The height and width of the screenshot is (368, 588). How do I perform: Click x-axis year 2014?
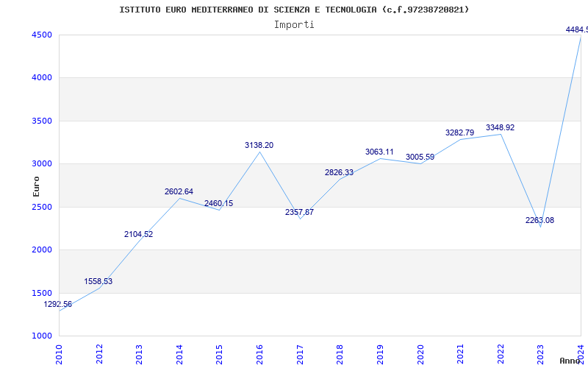pyautogui.click(x=179, y=354)
